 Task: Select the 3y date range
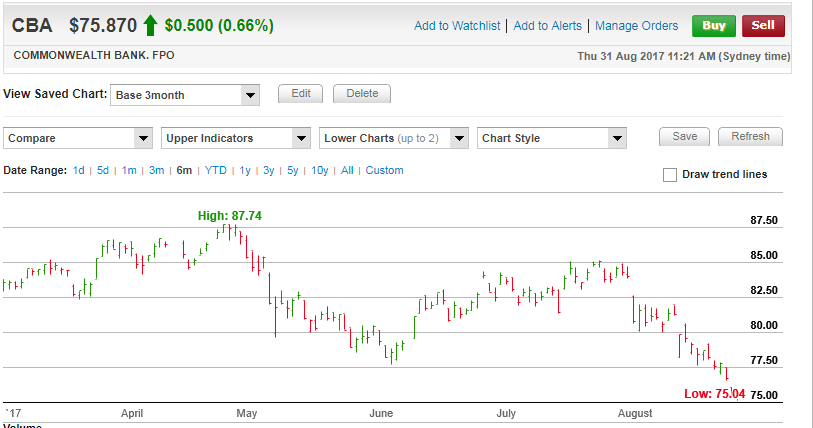pyautogui.click(x=269, y=170)
